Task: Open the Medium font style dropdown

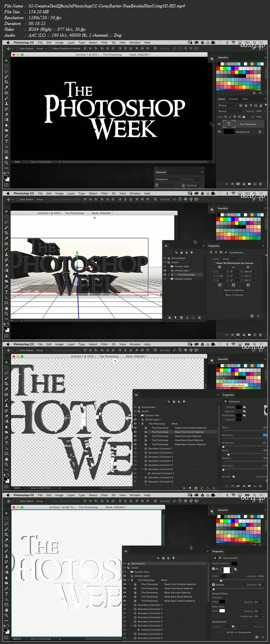Action: 194,179
